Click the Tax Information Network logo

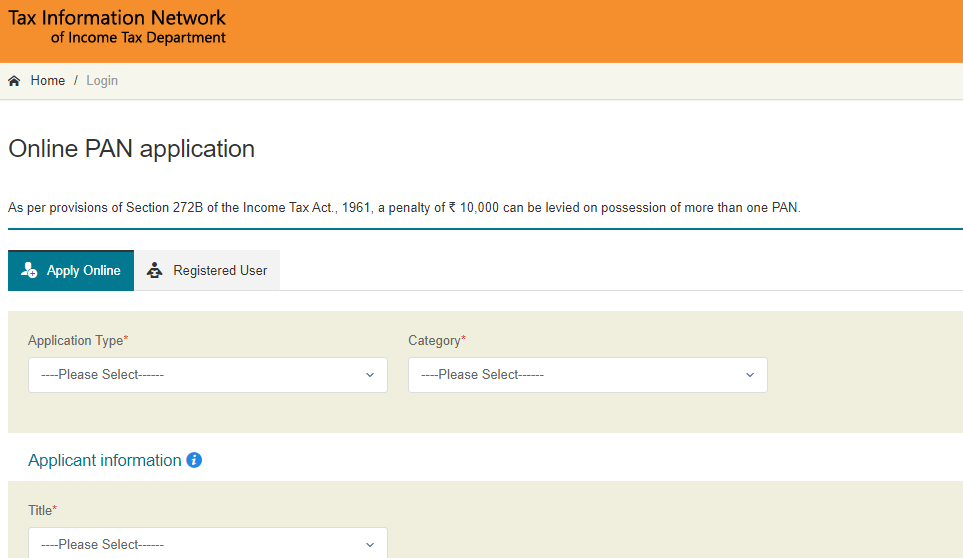tap(117, 27)
